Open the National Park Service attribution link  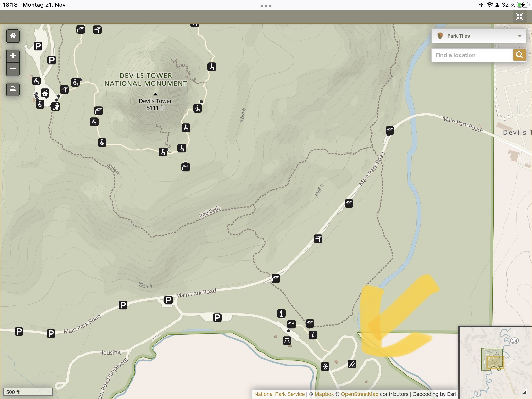279,394
